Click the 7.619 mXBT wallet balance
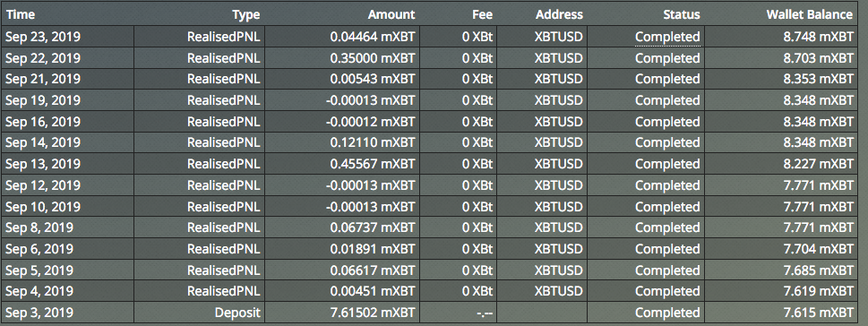The width and height of the screenshot is (868, 326). (x=820, y=291)
